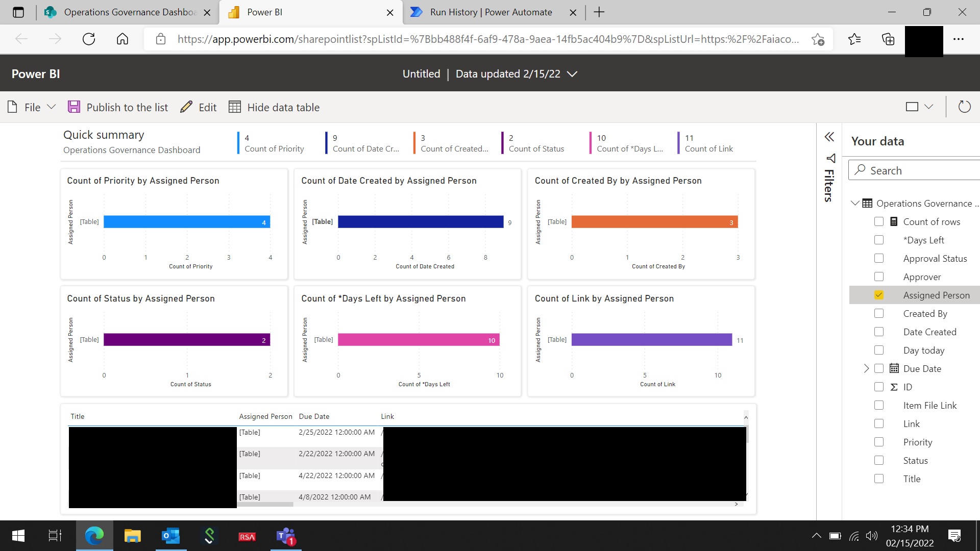Click the site lock icon in address bar
Screen dimensions: 980x551
coord(161,39)
